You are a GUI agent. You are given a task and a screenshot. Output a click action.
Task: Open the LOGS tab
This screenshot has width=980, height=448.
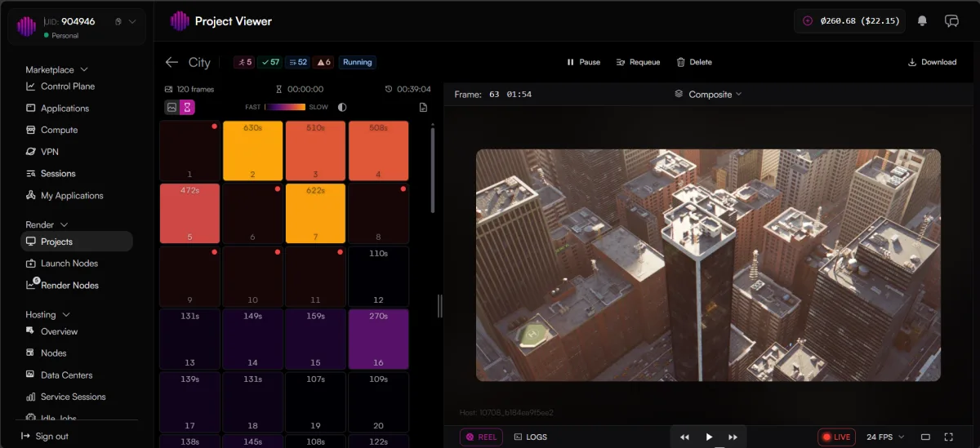click(530, 437)
